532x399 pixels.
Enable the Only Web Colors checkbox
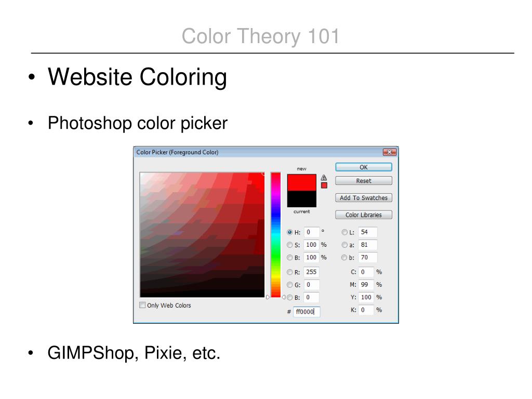[x=142, y=305]
